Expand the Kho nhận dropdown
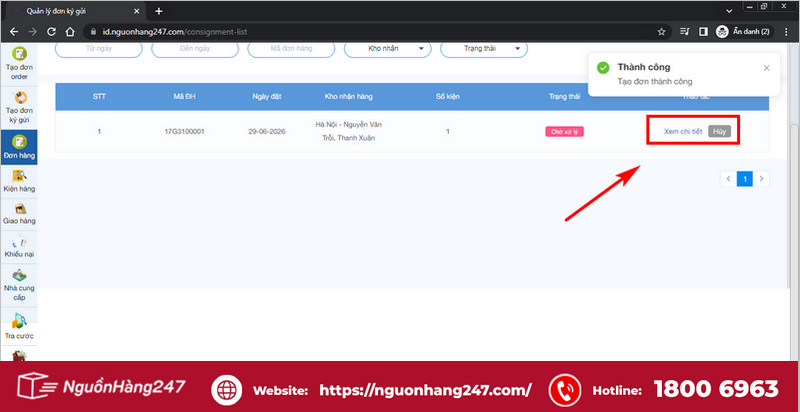The image size is (800, 412). [388, 48]
